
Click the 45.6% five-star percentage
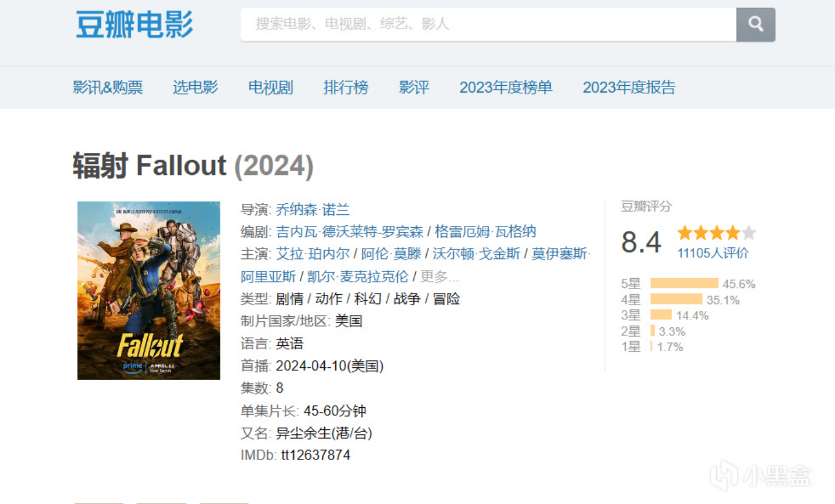click(739, 284)
